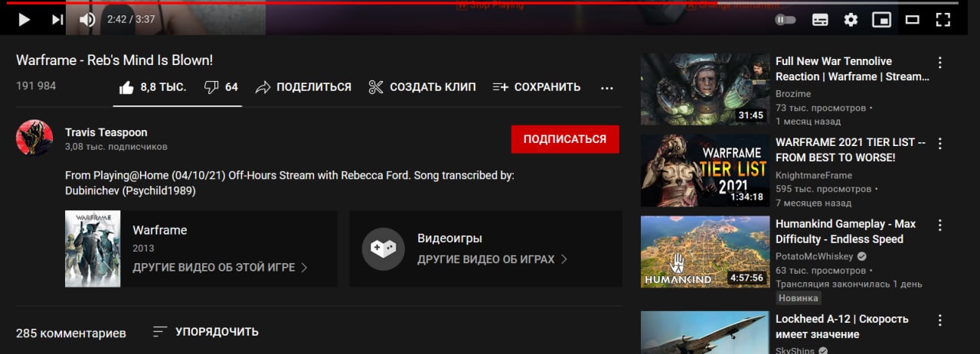This screenshot has width=980, height=354.
Task: Click the 3,08 тыс. подписчиков text
Action: pyautogui.click(x=116, y=146)
